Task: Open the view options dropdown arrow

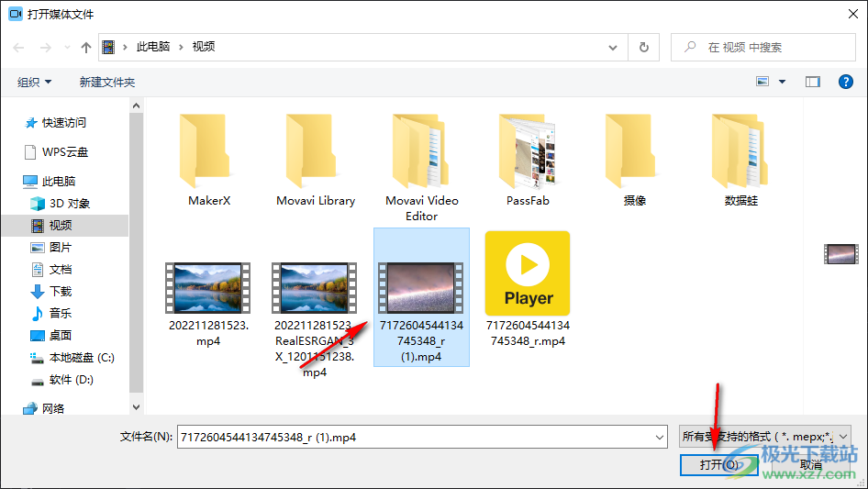Action: point(783,82)
